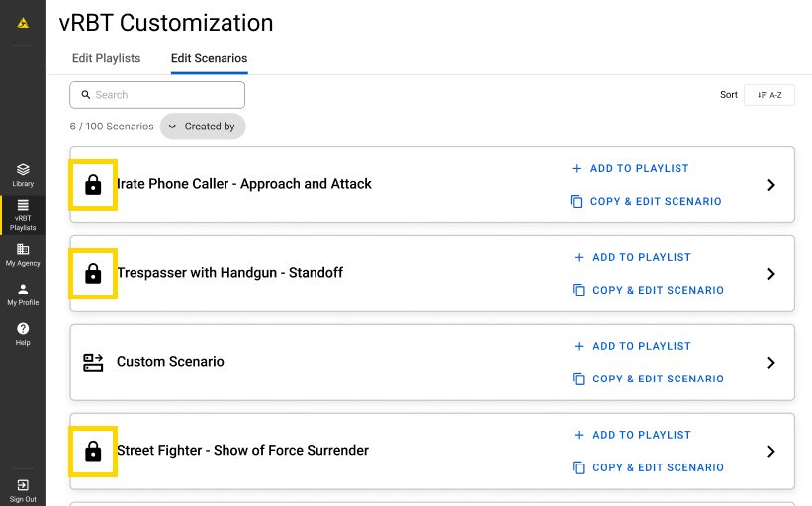Expand the Irate Phone Caller scenario chevron
Screen dimensions: 812x506
click(x=771, y=185)
